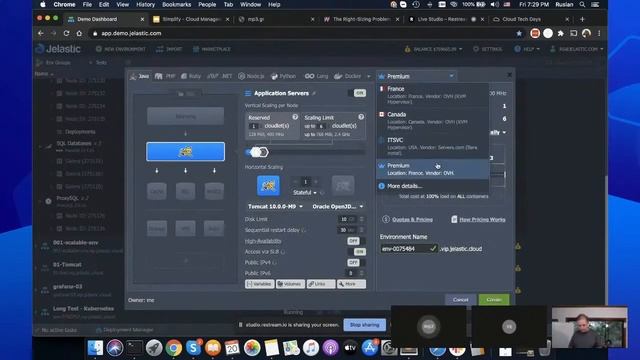Image resolution: width=640 pixels, height=360 pixels.
Task: Click the green Create button
Action: (x=494, y=300)
